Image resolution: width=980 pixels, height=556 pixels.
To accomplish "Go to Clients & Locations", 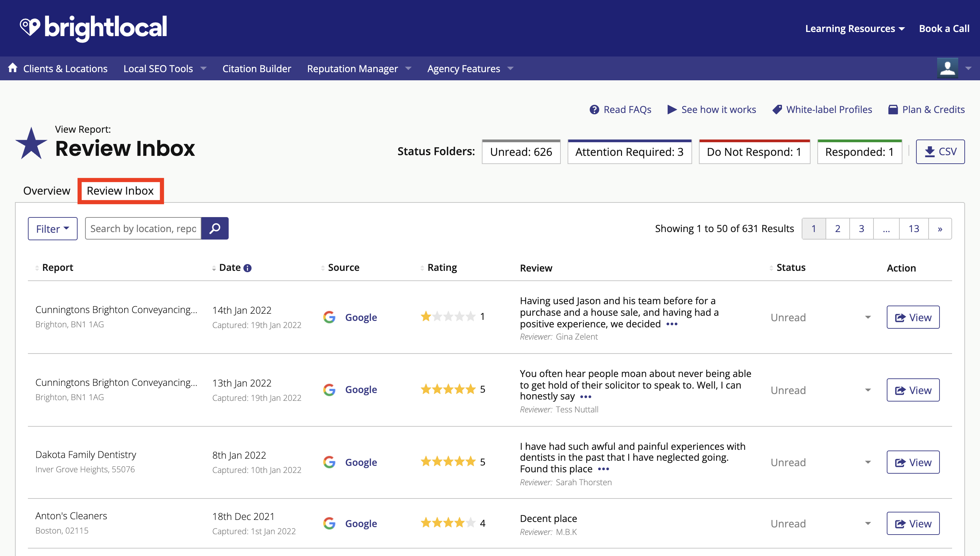I will pos(65,68).
